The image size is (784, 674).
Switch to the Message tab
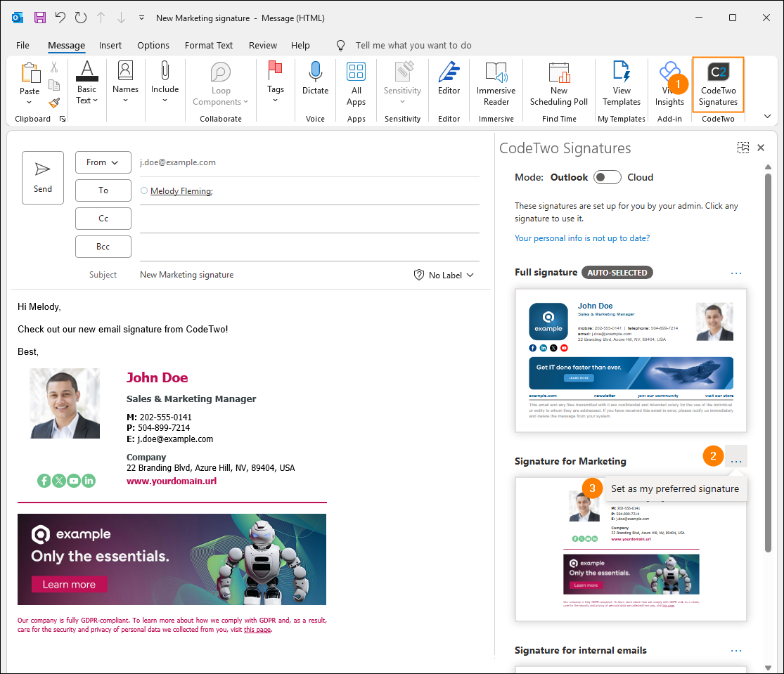[x=67, y=46]
